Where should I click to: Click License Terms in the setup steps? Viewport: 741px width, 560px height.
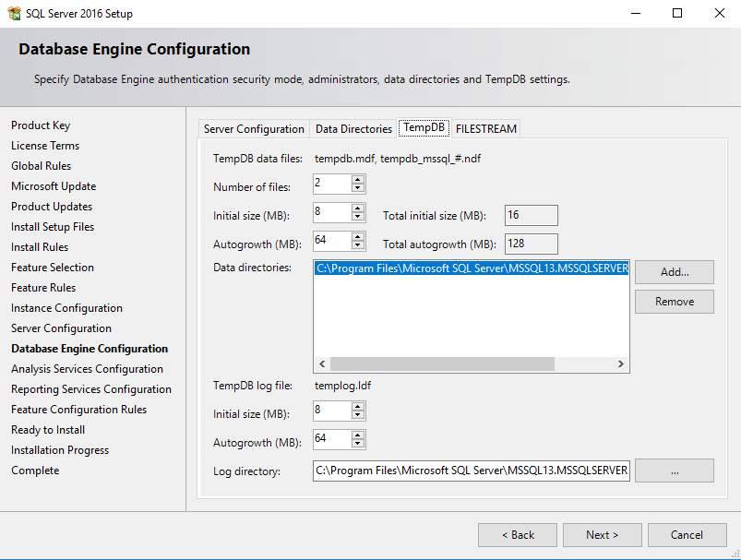coord(45,146)
